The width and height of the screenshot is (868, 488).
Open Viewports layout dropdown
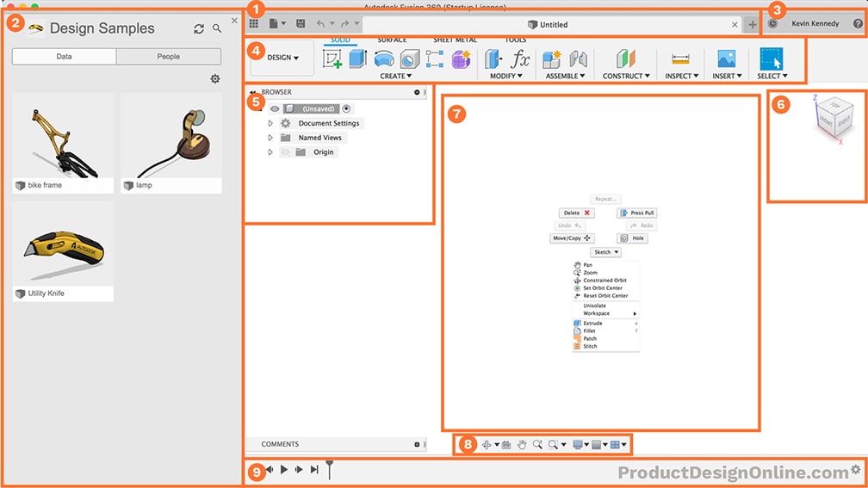[x=617, y=444]
